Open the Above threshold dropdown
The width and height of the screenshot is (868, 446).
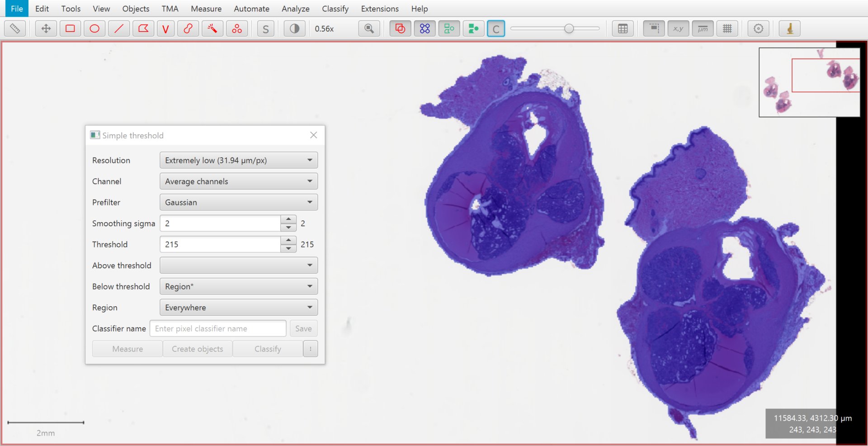[239, 265]
